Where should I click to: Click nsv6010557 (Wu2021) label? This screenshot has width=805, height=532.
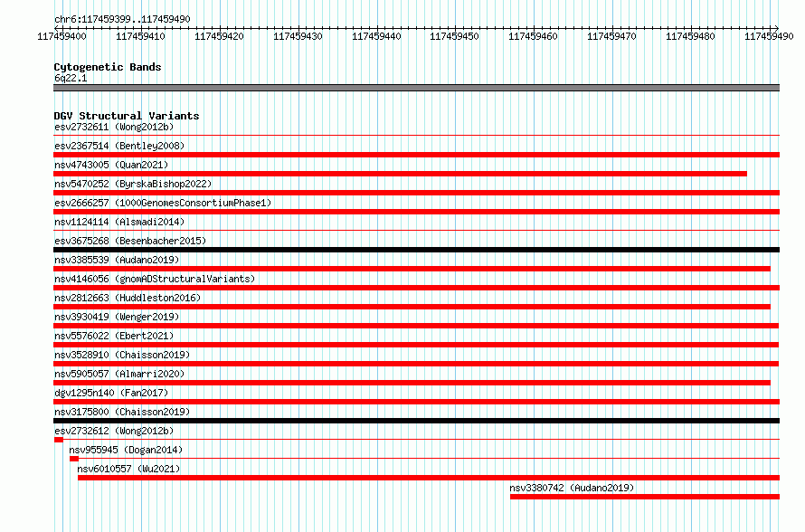pos(128,469)
